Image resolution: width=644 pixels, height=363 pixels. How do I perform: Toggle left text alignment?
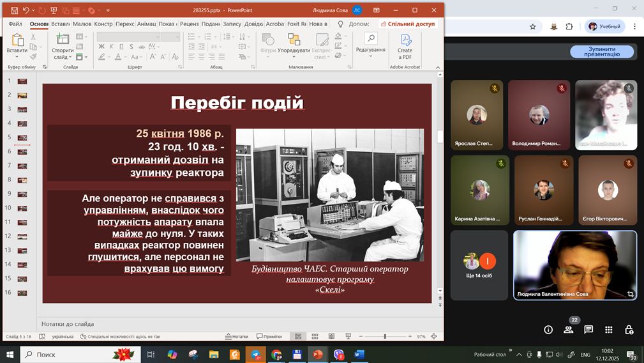point(192,57)
